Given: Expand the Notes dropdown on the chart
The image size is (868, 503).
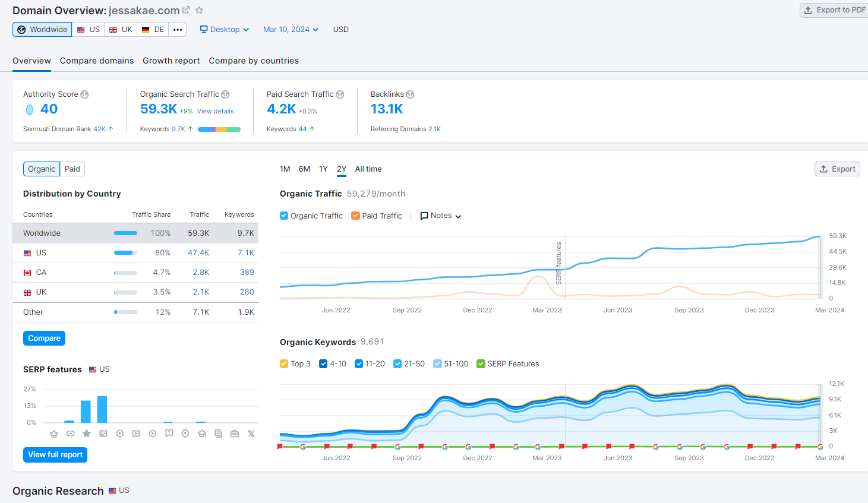Looking at the screenshot, I should coord(441,216).
